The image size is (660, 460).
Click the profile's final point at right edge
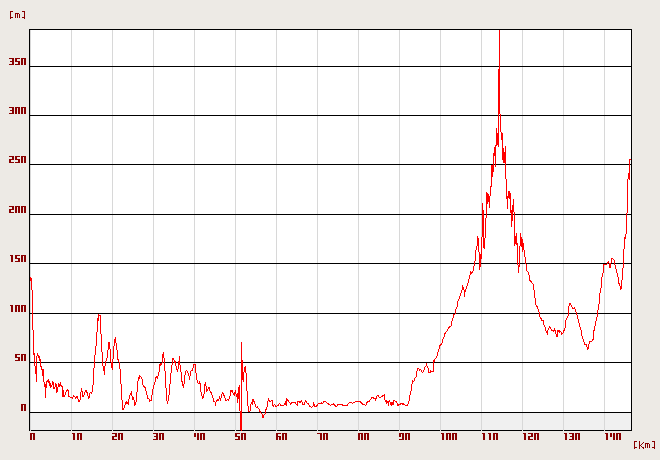coord(630,160)
